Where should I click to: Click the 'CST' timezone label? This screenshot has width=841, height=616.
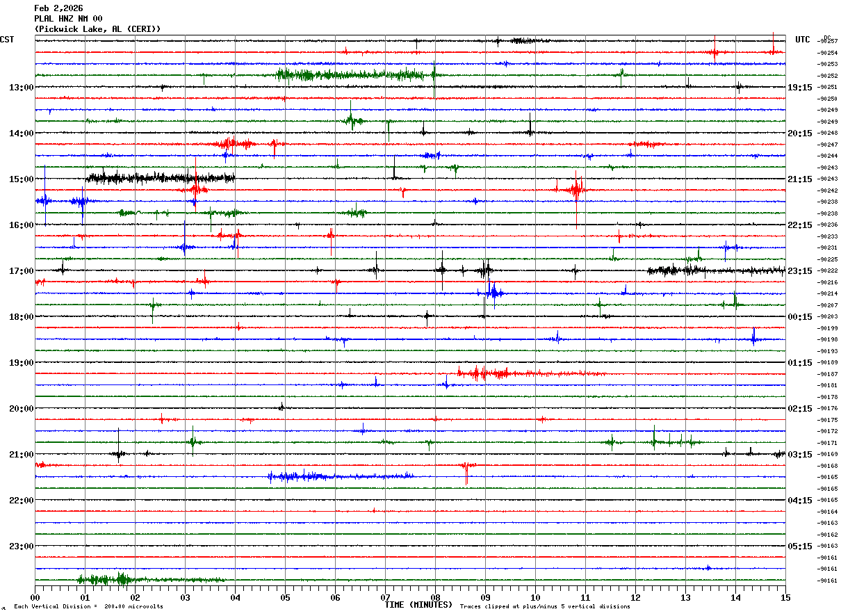click(7, 40)
